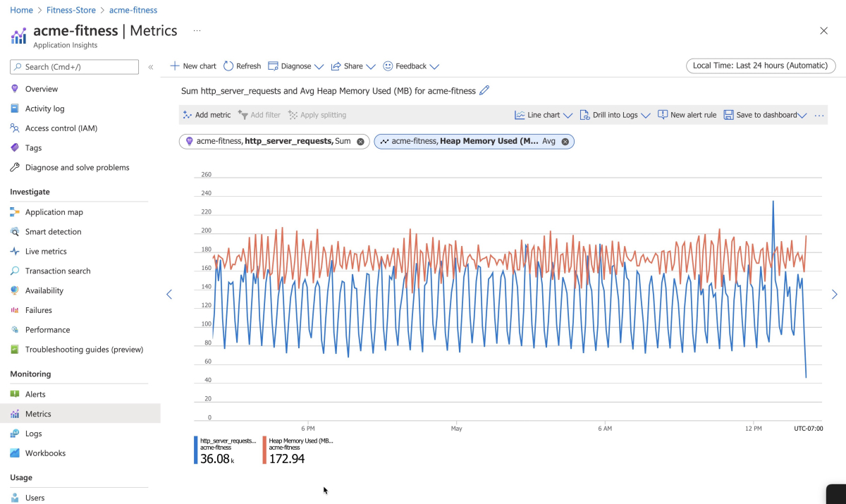846x504 pixels.
Task: Click the Refresh icon in toolbar
Action: click(x=228, y=66)
